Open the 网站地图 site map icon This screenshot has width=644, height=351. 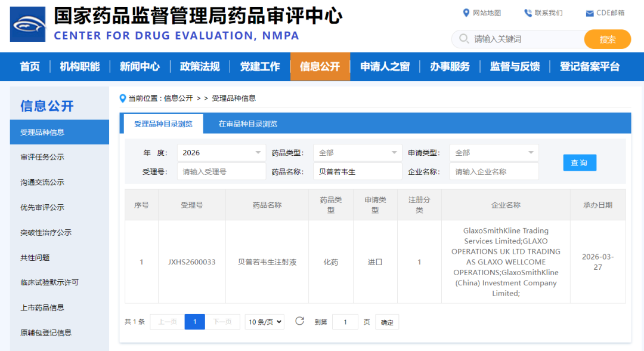tap(466, 13)
